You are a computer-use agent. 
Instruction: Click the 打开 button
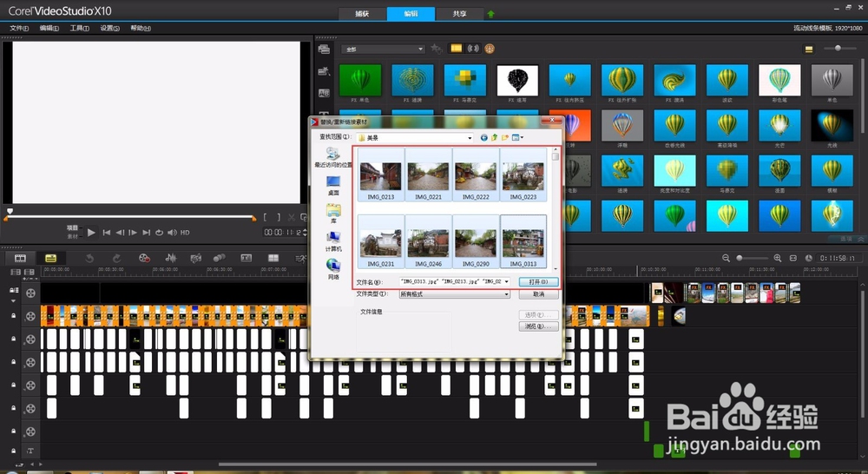(x=538, y=282)
